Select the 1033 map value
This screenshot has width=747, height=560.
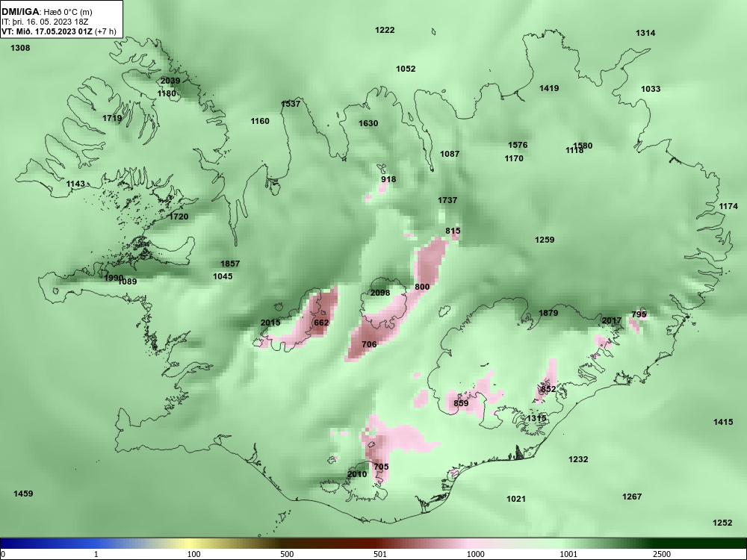651,89
